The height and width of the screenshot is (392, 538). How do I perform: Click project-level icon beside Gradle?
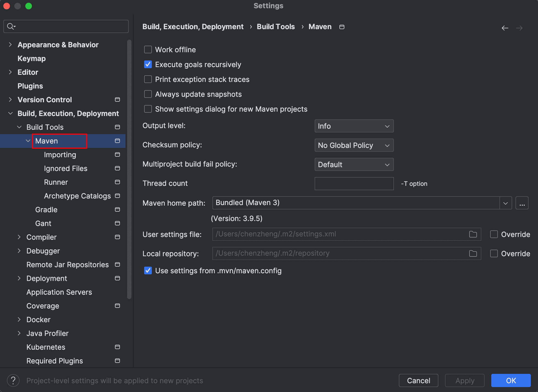(x=117, y=209)
